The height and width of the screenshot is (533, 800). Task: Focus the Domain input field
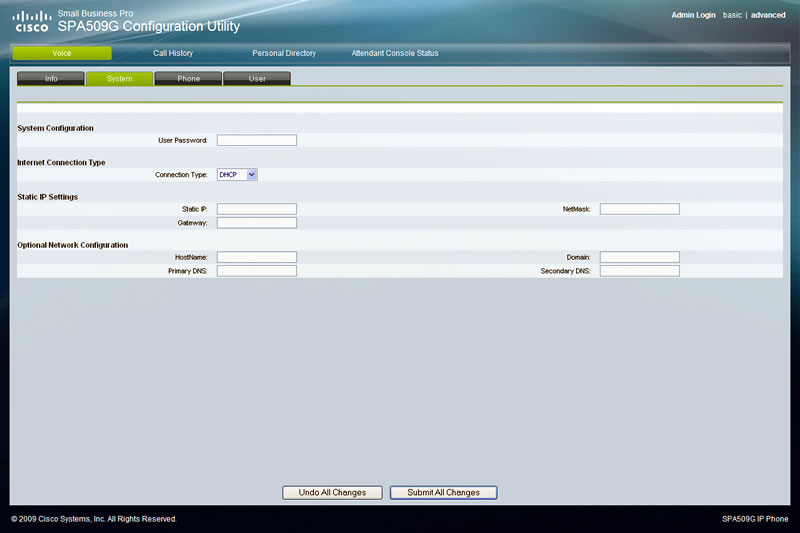(x=640, y=257)
